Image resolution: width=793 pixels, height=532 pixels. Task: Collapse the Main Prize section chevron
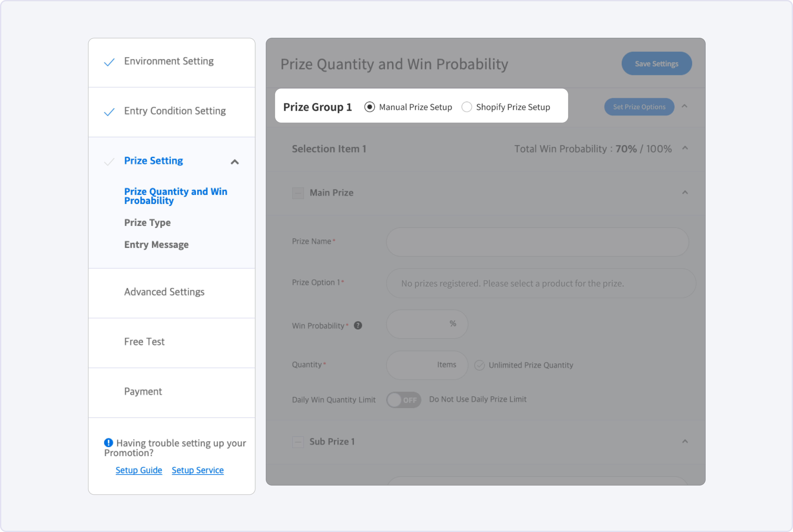685,193
